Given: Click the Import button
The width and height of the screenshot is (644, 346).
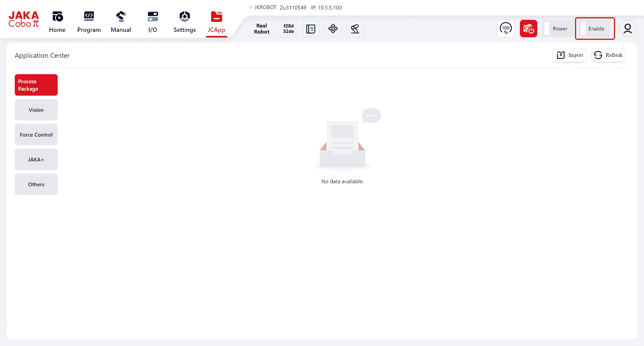Looking at the screenshot, I should 570,55.
